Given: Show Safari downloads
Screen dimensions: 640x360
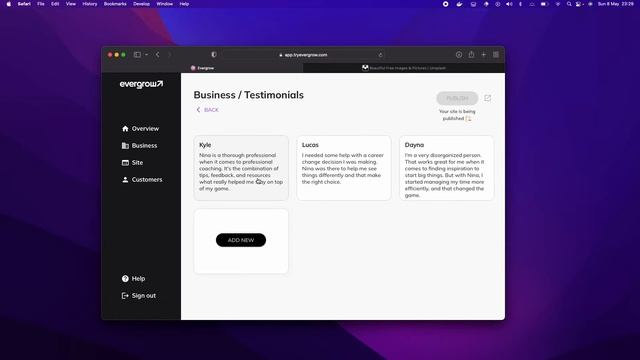Looking at the screenshot, I should (x=459, y=55).
